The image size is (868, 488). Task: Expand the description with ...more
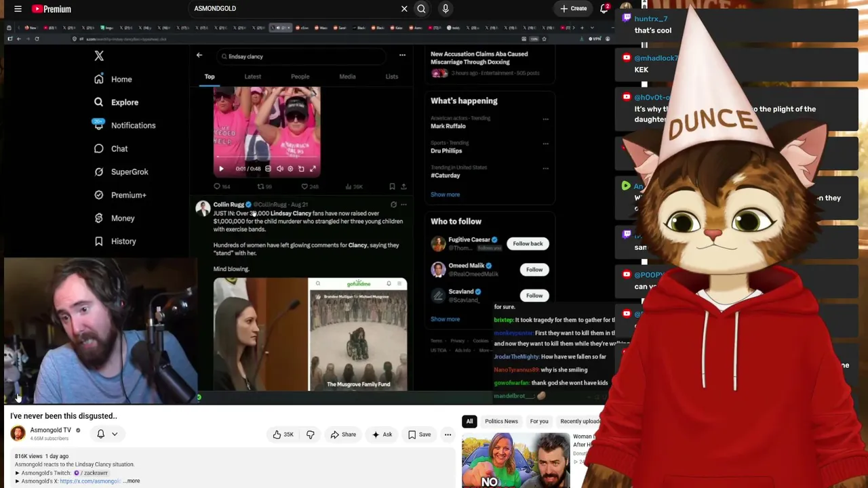pos(132,481)
